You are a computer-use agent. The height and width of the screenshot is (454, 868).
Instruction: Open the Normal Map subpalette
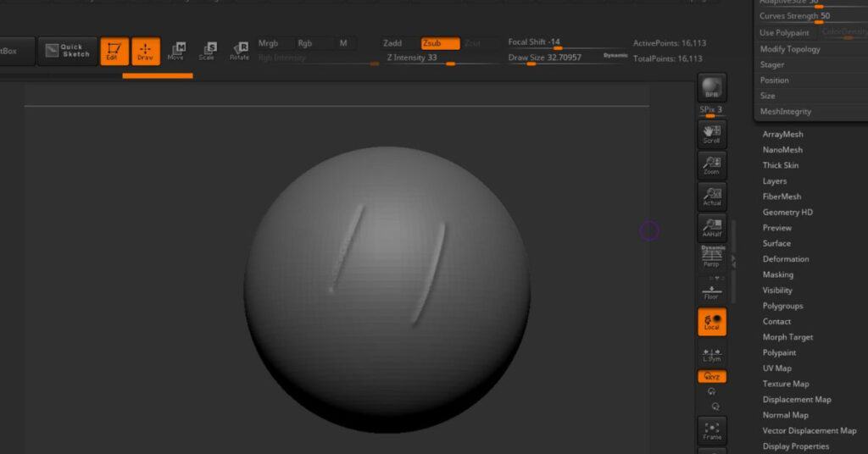click(x=786, y=415)
